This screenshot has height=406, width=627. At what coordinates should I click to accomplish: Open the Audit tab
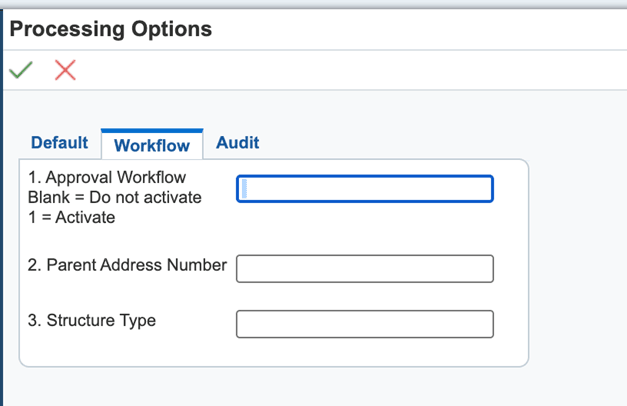237,143
